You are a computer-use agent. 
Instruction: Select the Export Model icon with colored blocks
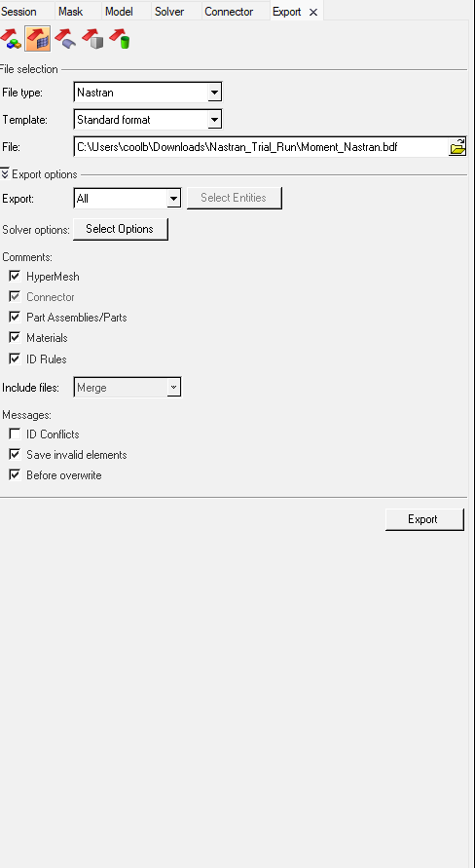[10, 39]
